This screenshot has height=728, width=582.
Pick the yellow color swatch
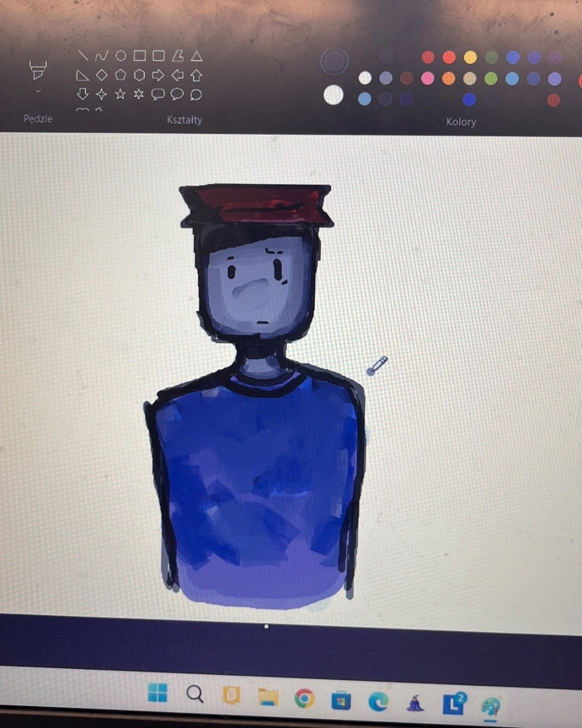pos(470,58)
